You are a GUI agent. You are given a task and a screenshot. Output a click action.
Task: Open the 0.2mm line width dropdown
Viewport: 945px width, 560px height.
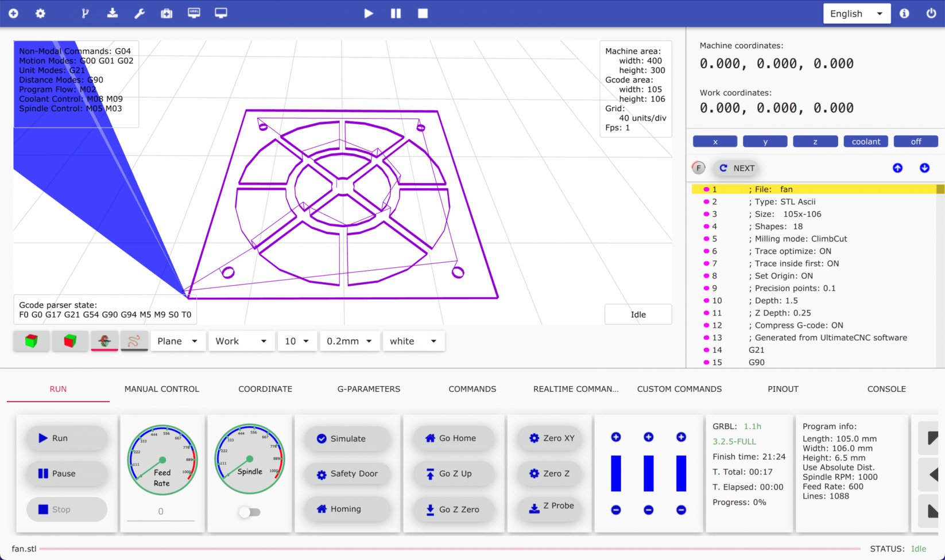pyautogui.click(x=349, y=341)
